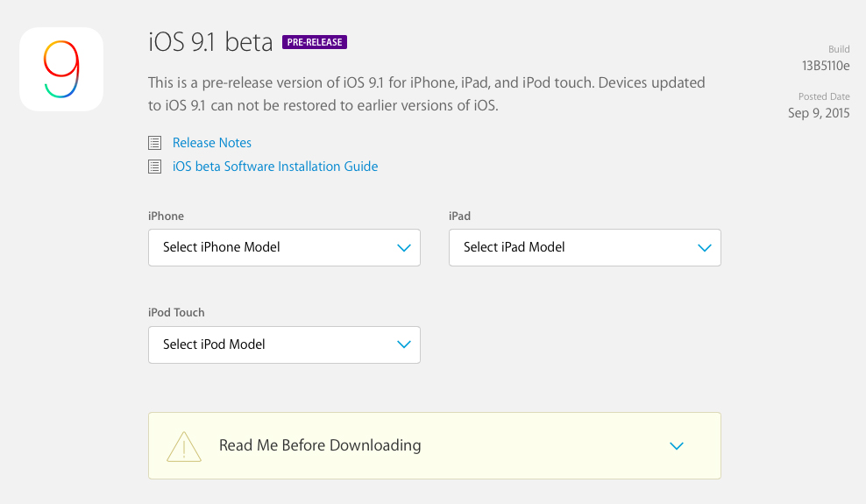The image size is (866, 504).
Task: Click the iOS 9.1 beta title
Action: click(x=210, y=42)
